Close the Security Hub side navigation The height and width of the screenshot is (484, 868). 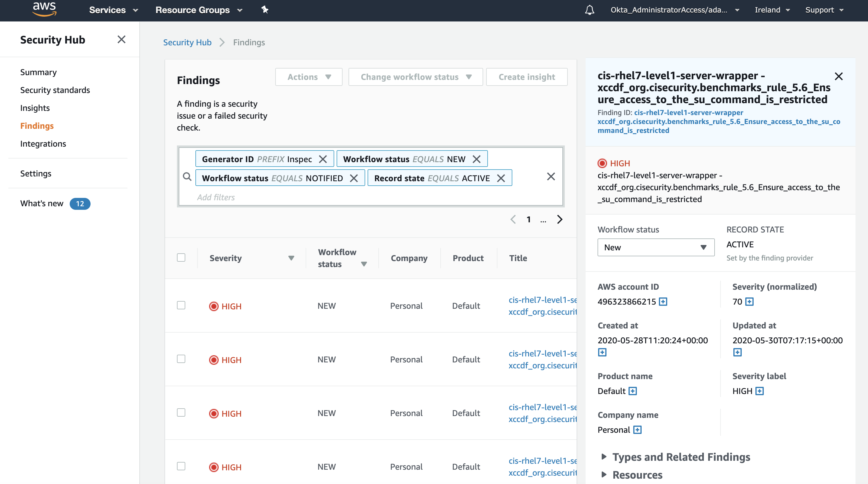point(121,39)
